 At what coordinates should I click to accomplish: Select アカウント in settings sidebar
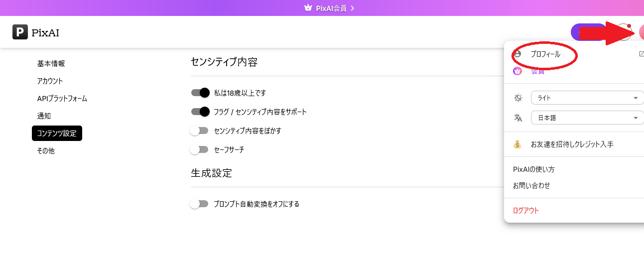coord(50,81)
